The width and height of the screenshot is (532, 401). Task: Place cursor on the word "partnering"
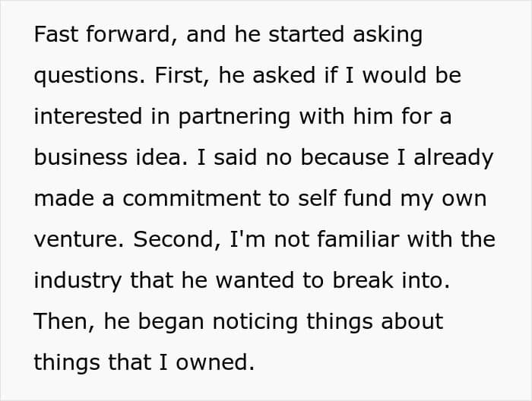(234, 118)
